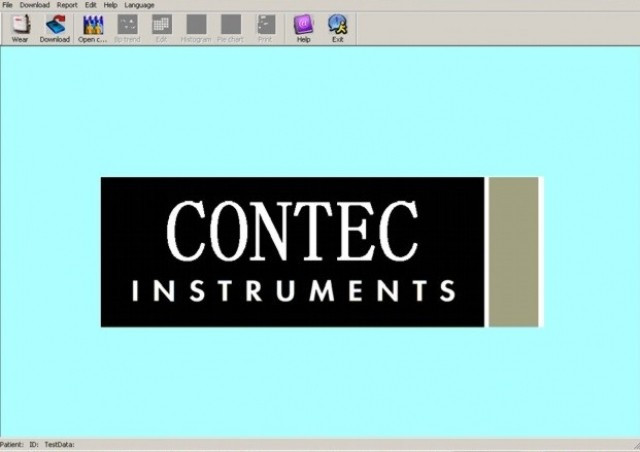Image resolution: width=640 pixels, height=452 pixels.
Task: Select the greyed-out Bp trend icon
Action: 127,28
